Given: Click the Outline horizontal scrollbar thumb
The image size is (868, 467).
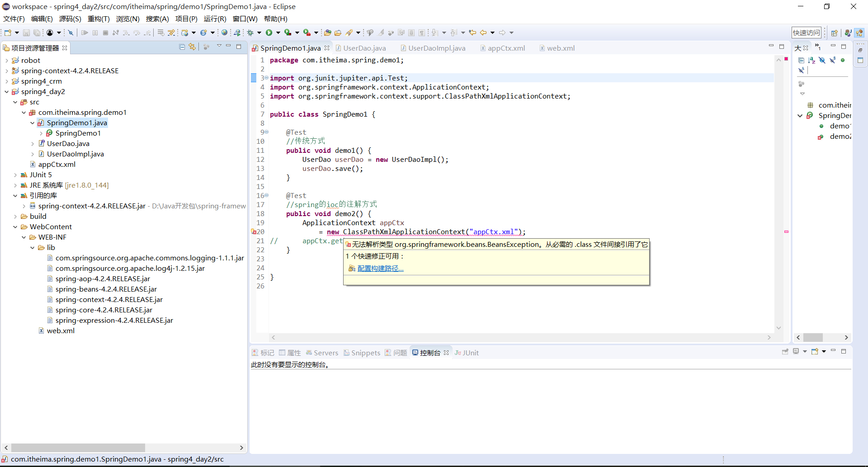Looking at the screenshot, I should [813, 337].
